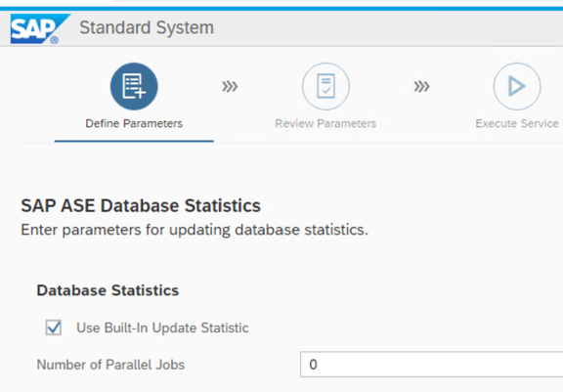The height and width of the screenshot is (392, 563).
Task: Click the Execute Service step label
Action: 517,123
